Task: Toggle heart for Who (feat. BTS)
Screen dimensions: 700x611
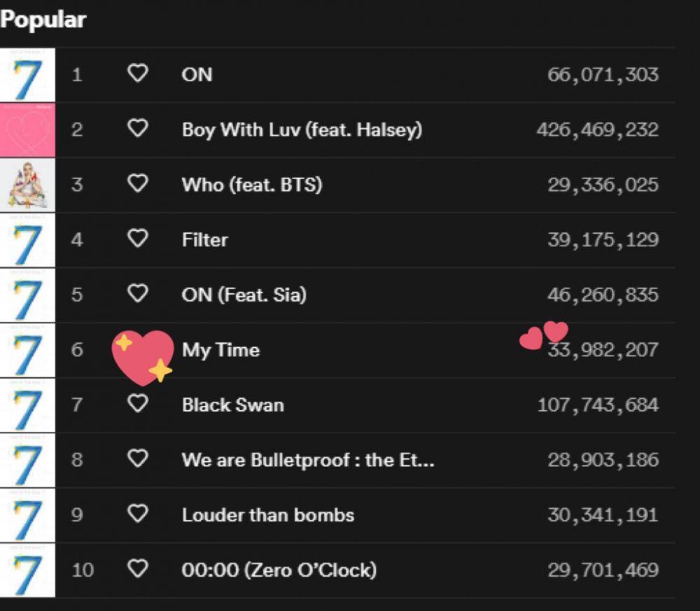Action: (x=137, y=183)
